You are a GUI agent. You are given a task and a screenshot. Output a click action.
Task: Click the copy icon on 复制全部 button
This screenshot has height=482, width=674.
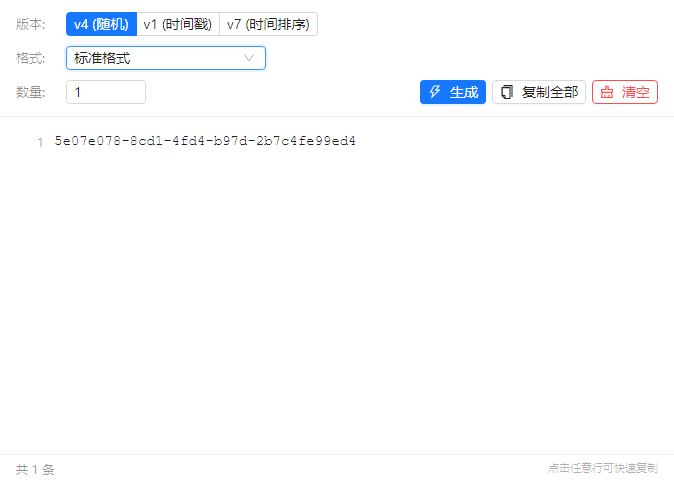point(507,92)
